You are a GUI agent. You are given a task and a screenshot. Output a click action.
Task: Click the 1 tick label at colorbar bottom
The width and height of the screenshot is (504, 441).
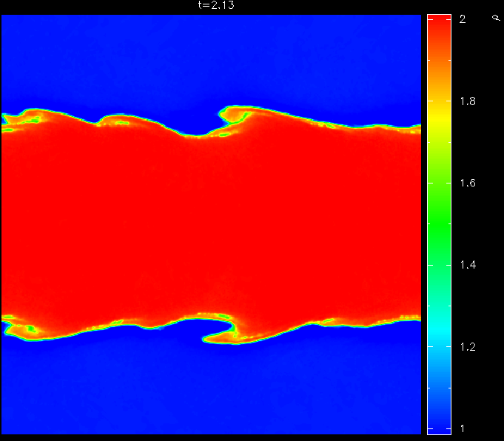(462, 429)
